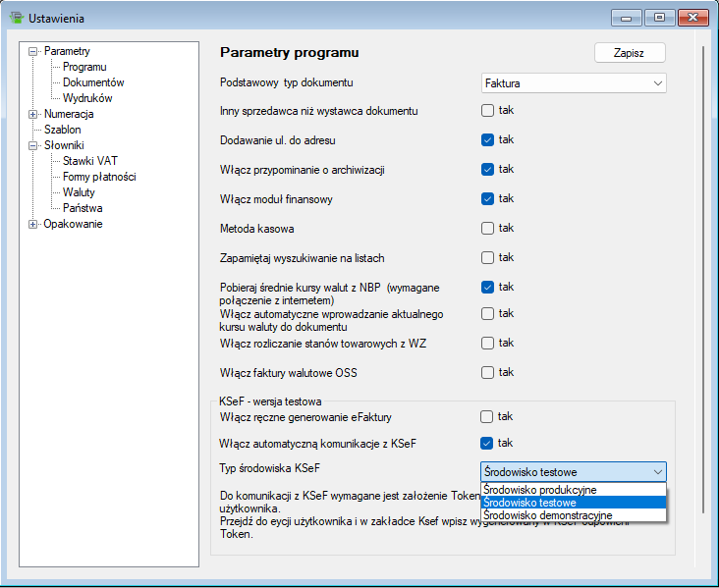Enable Inny sprzedawca niż wystawca checkbox
The image size is (719, 588).
click(487, 111)
